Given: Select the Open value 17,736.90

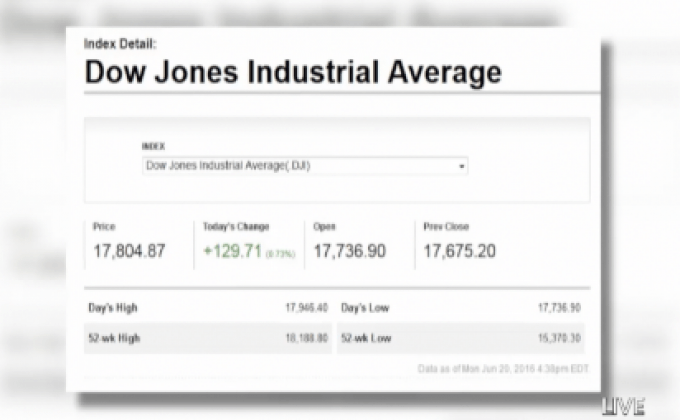Looking at the screenshot, I should [349, 251].
